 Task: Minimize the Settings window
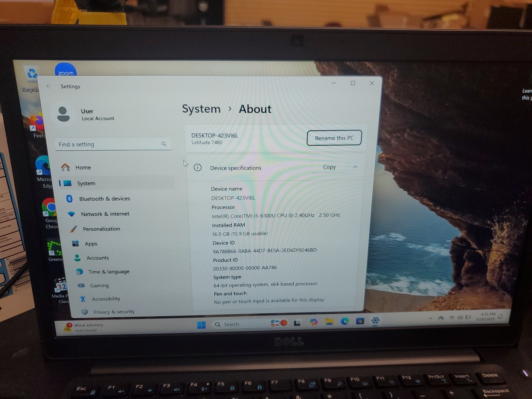pyautogui.click(x=334, y=83)
